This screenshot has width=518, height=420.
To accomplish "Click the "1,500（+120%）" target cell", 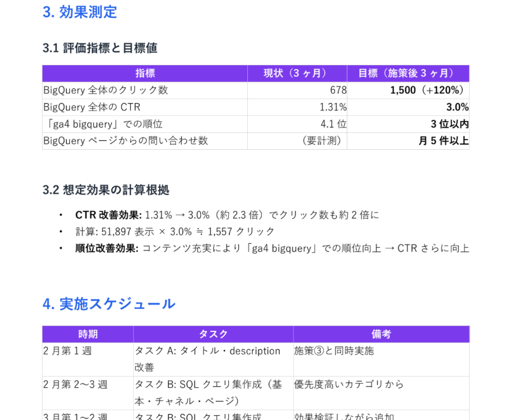I will pyautogui.click(x=428, y=91).
